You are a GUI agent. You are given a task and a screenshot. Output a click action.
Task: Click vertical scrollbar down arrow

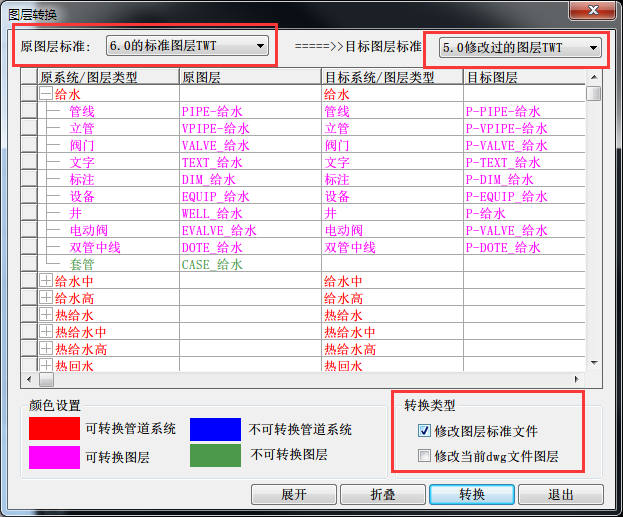594,362
